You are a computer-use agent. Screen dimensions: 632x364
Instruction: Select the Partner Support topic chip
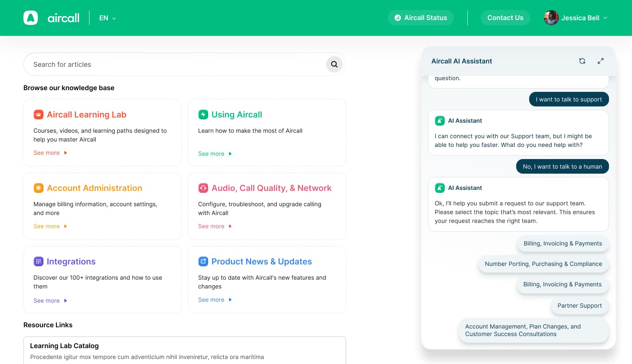point(580,306)
